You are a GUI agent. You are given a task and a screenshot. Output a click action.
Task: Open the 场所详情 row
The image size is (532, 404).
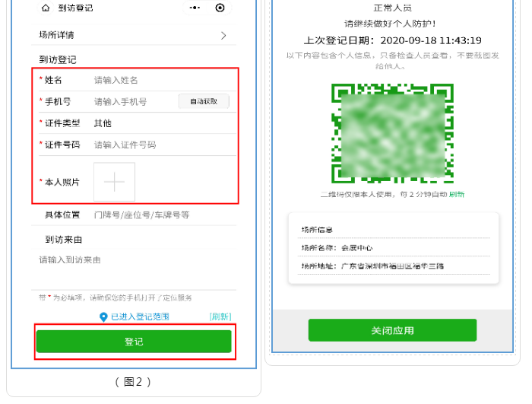(x=134, y=35)
